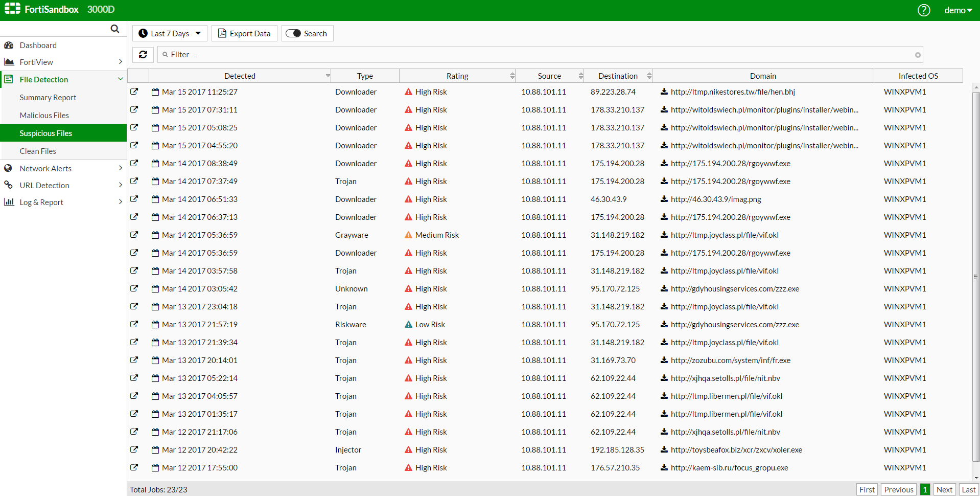Clear the filter with the X icon

918,55
